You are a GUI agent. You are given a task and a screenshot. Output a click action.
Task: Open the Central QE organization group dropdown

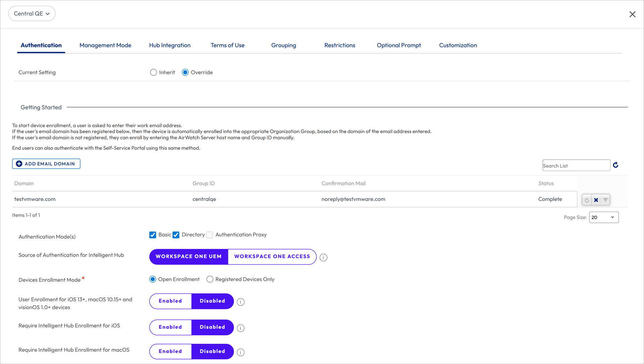click(32, 13)
